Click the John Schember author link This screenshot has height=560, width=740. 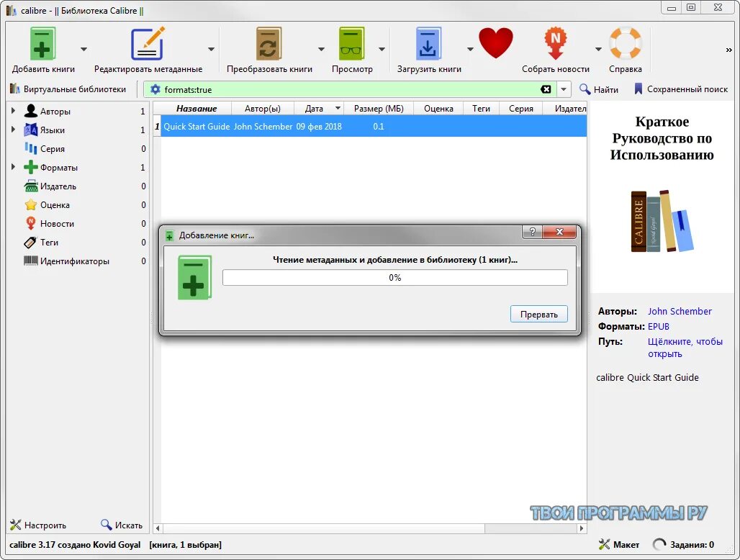pyautogui.click(x=680, y=312)
